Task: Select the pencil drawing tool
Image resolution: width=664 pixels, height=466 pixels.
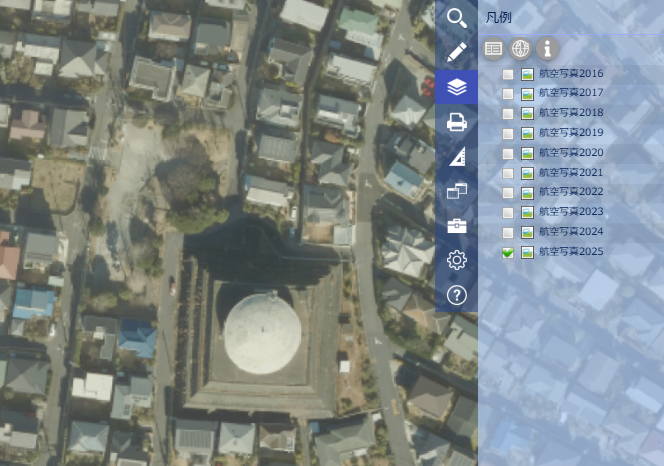Action: [x=456, y=52]
